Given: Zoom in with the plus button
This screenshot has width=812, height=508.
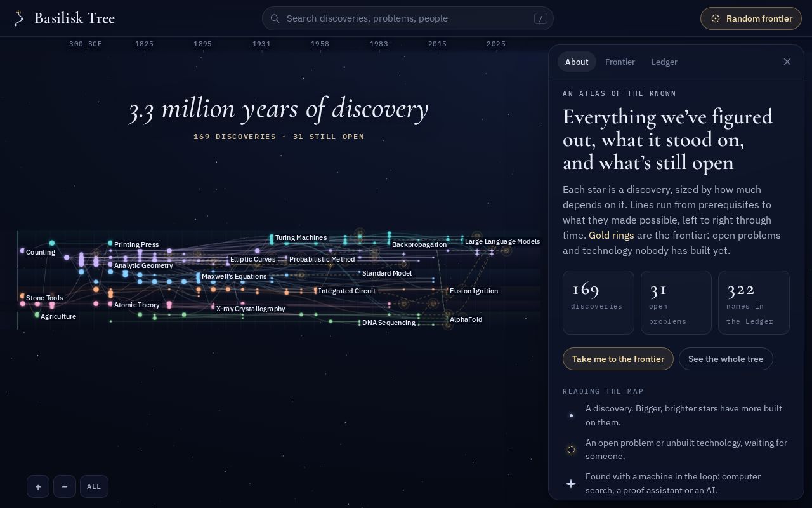Looking at the screenshot, I should click(38, 486).
